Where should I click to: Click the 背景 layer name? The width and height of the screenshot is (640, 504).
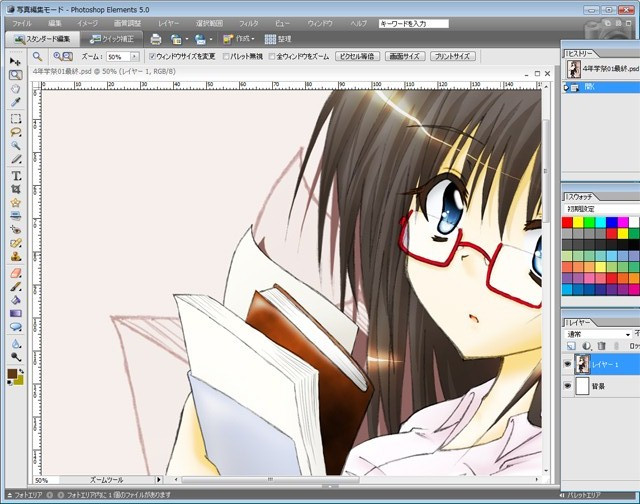click(598, 386)
